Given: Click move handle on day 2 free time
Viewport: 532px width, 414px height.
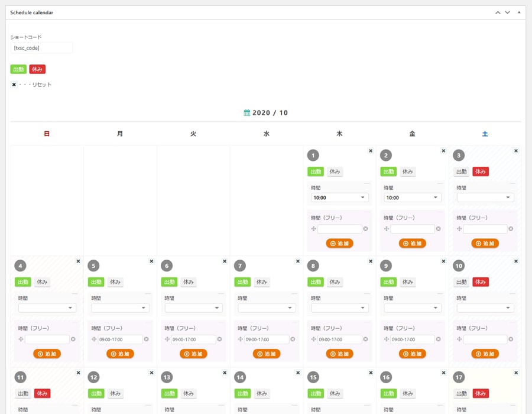Looking at the screenshot, I should tap(386, 229).
